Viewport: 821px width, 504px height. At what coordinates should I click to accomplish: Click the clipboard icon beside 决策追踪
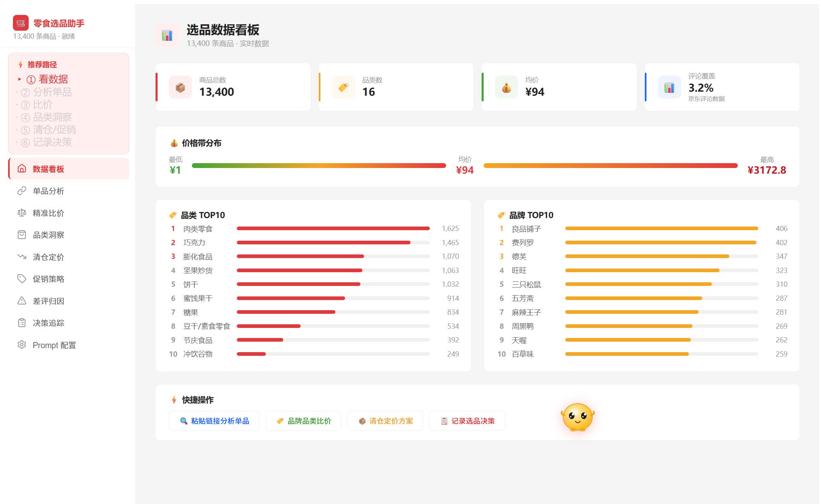pos(22,323)
